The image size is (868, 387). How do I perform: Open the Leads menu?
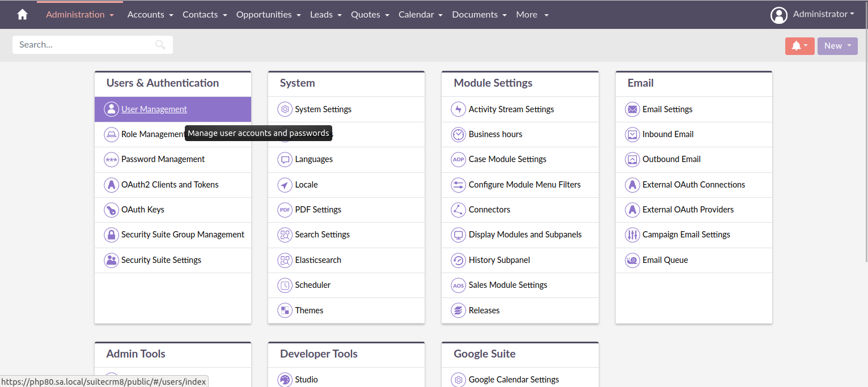coord(325,14)
